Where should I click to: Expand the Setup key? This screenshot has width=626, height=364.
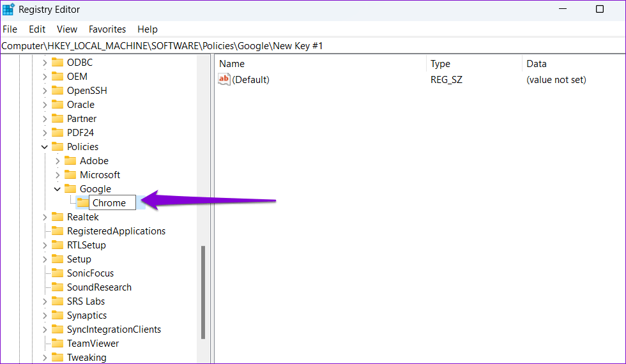45,259
